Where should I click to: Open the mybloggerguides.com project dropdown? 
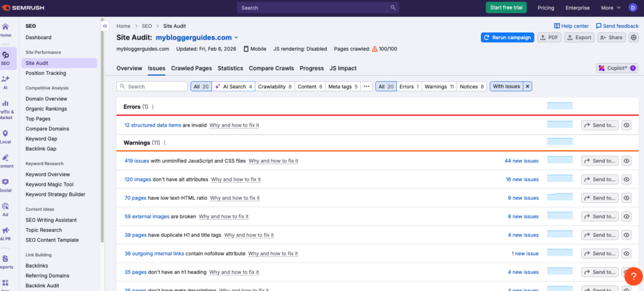pyautogui.click(x=197, y=37)
